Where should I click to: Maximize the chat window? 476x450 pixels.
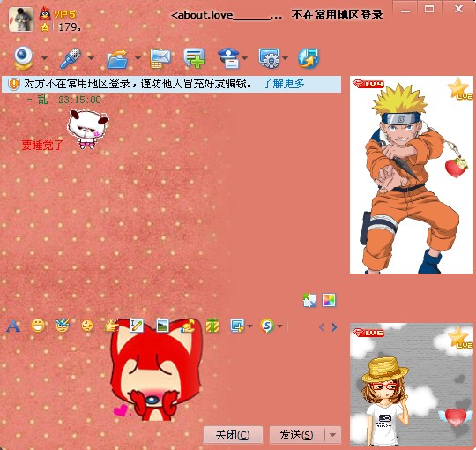click(429, 9)
